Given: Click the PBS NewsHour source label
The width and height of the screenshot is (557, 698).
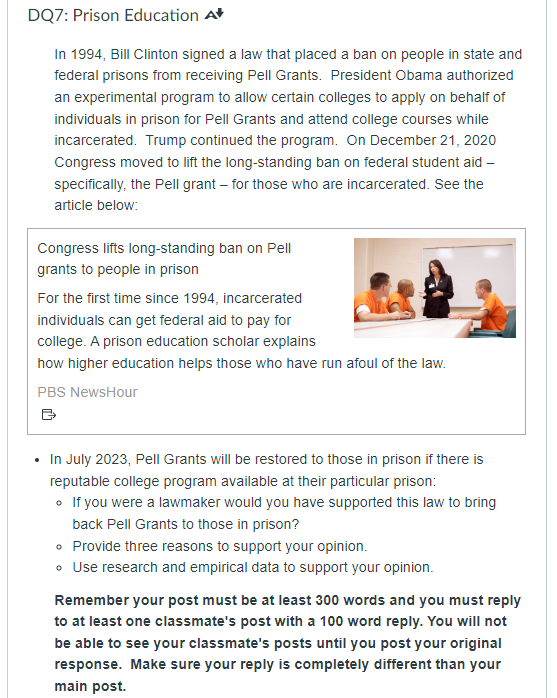Looking at the screenshot, I should pos(87,392).
